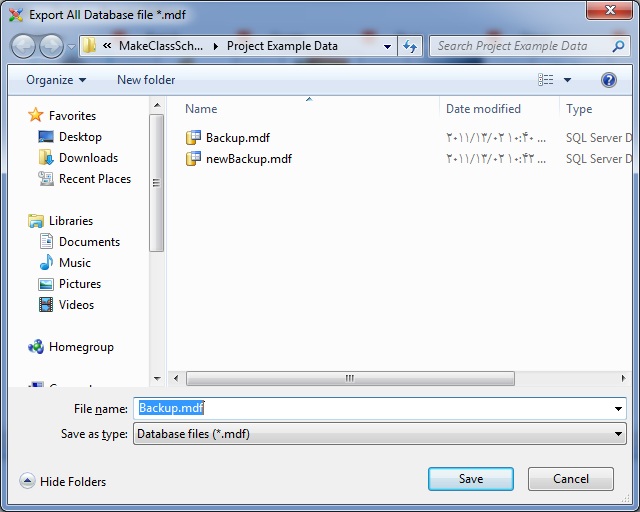640x512 pixels.
Task: Select the Backup.mdf file
Action: click(238, 138)
